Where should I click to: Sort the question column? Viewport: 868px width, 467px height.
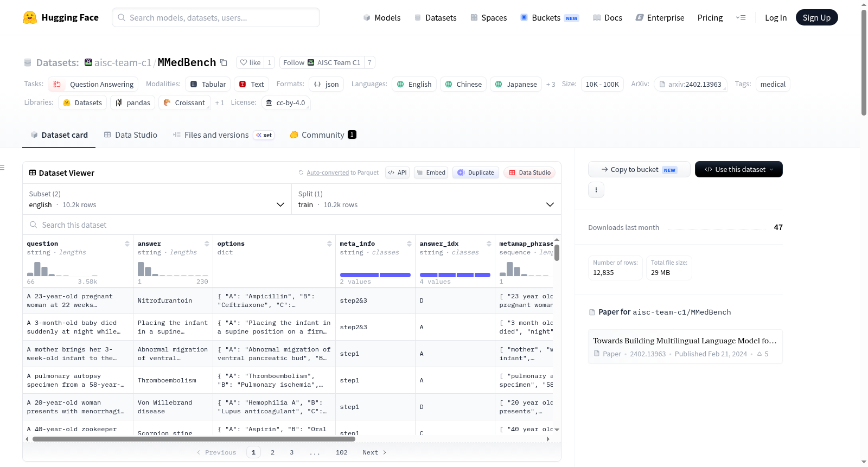(x=127, y=244)
